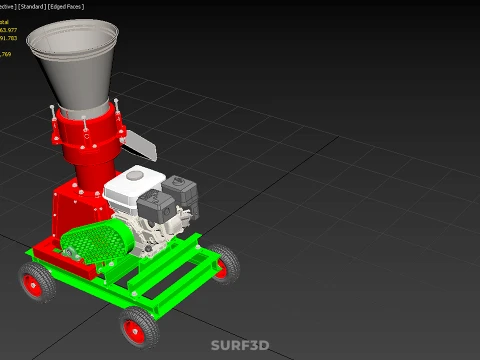Open the Edged Faces viewport display menu
This screenshot has width=480, height=360.
(66, 7)
